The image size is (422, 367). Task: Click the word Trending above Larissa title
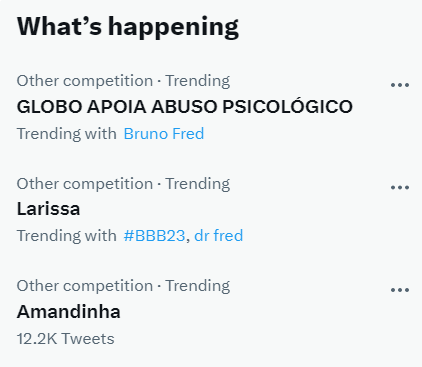click(198, 184)
